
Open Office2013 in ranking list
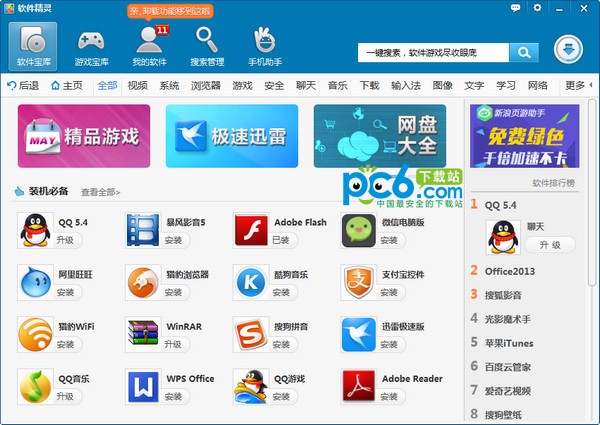510,271
